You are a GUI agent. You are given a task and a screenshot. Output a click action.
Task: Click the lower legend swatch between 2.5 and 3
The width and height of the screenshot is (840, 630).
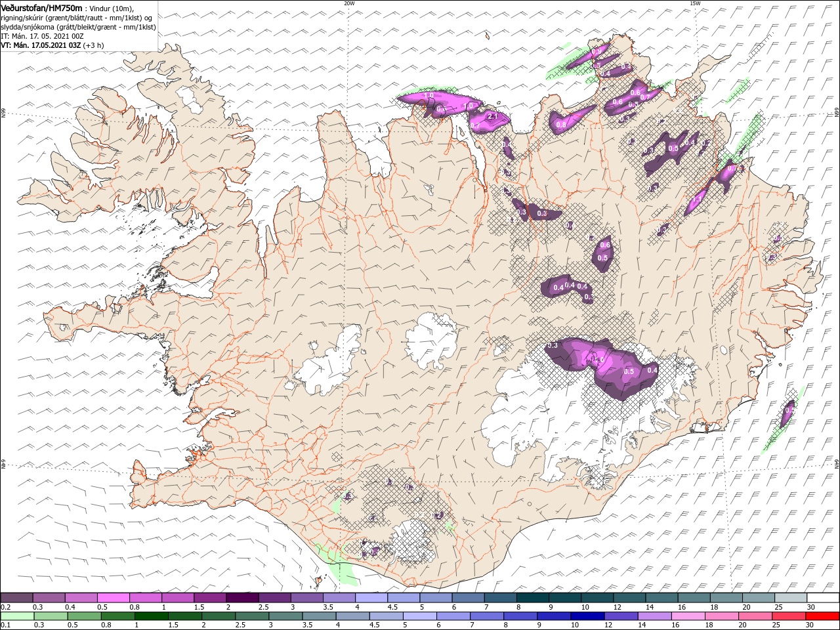(251, 616)
